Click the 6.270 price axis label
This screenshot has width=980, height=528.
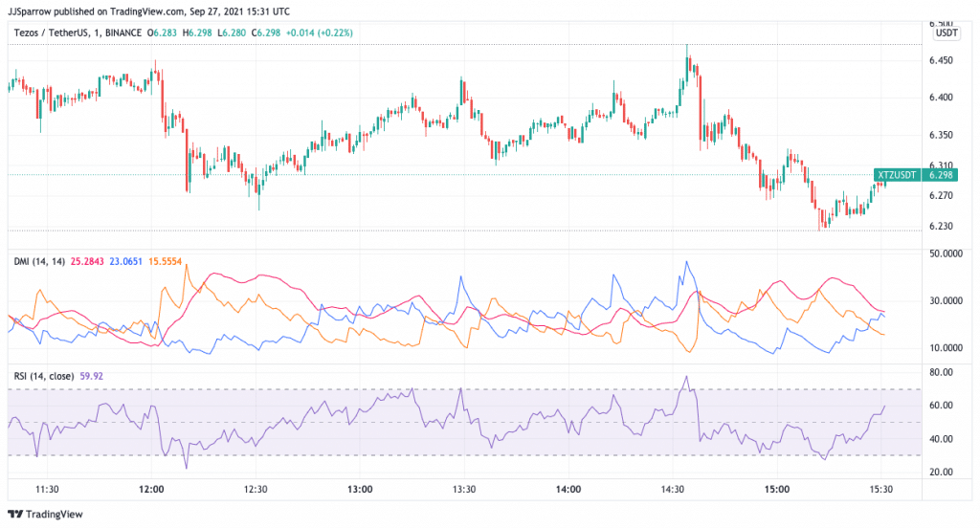coord(941,195)
